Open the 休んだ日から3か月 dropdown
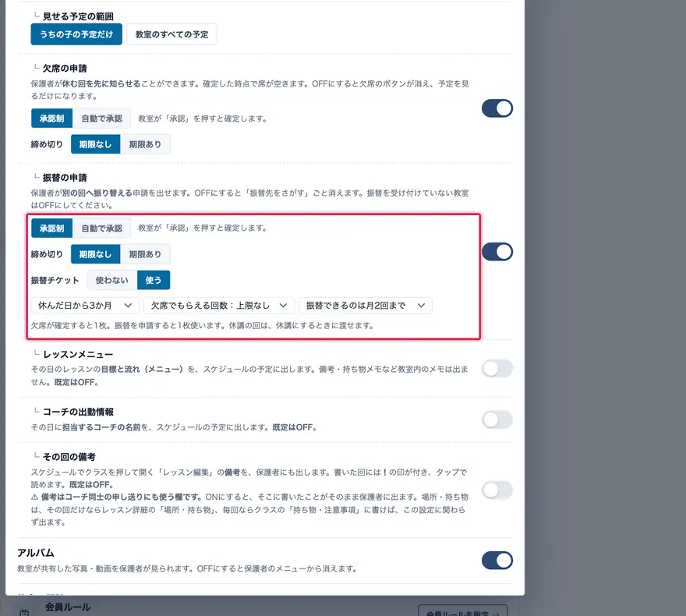This screenshot has height=616, width=686. tap(85, 306)
